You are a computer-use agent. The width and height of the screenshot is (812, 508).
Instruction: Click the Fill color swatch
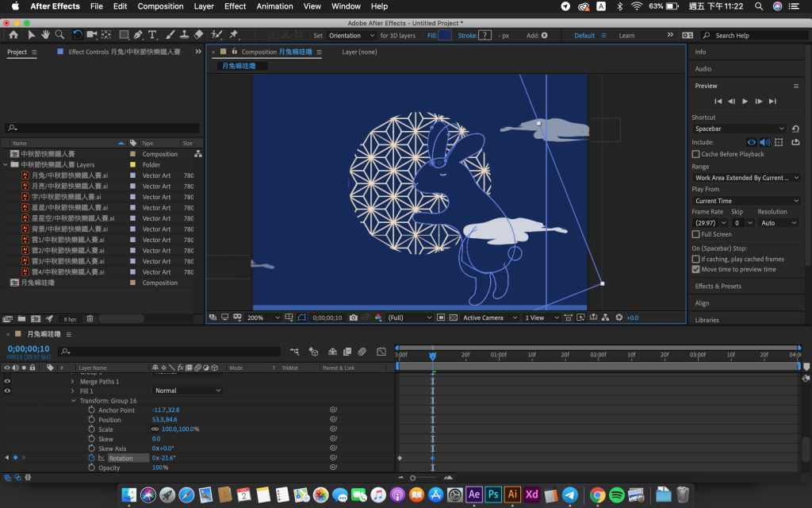[x=445, y=36]
